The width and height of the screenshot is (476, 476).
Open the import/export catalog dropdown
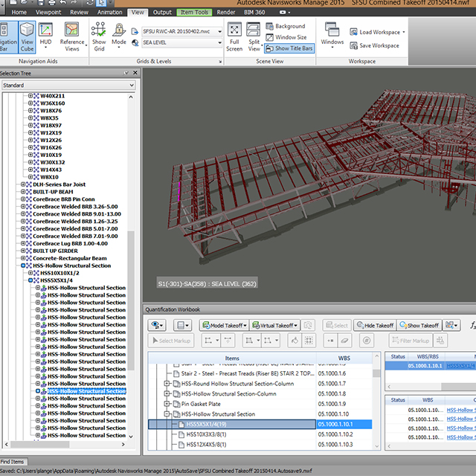coord(451,326)
